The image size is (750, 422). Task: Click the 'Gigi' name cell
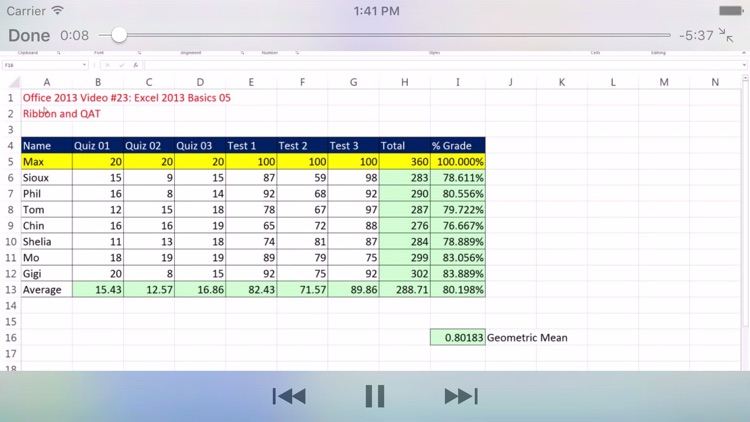pos(46,274)
